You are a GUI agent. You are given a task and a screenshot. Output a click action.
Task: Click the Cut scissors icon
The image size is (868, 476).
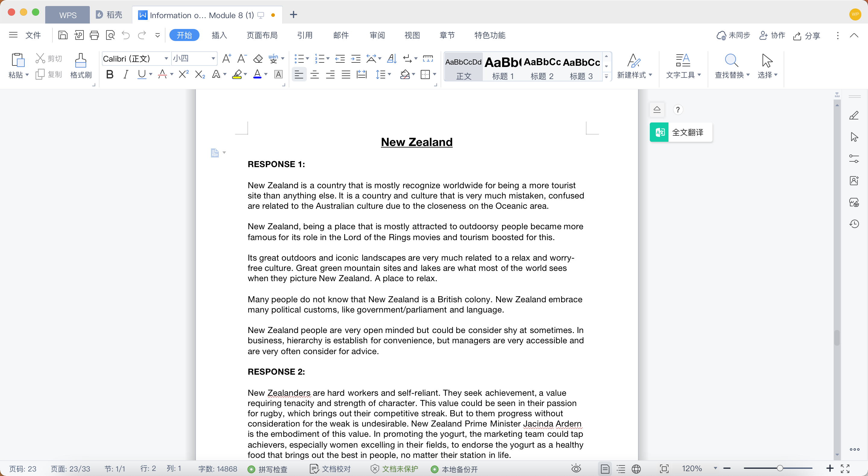pos(40,58)
